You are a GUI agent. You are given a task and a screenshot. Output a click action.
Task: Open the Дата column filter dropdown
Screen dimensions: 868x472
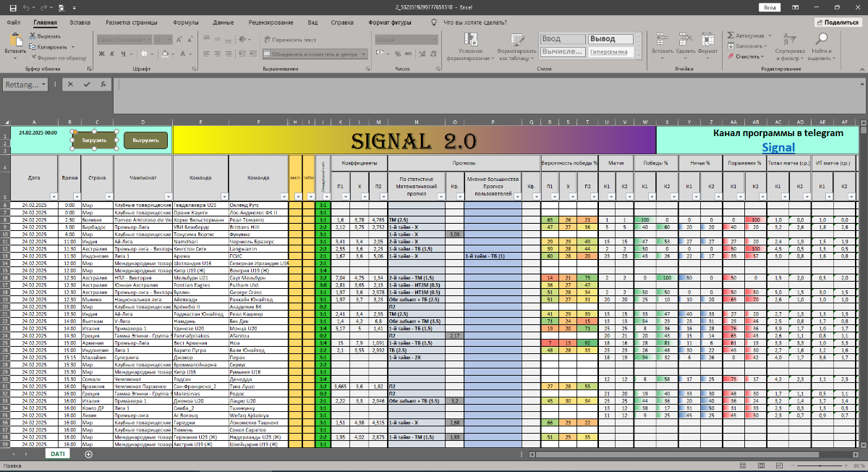coord(54,196)
